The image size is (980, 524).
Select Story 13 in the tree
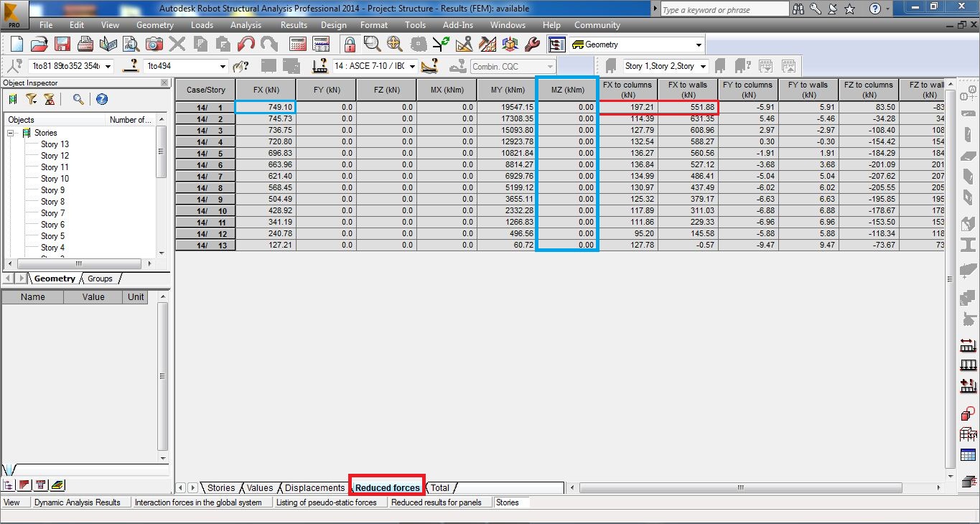pyautogui.click(x=55, y=144)
